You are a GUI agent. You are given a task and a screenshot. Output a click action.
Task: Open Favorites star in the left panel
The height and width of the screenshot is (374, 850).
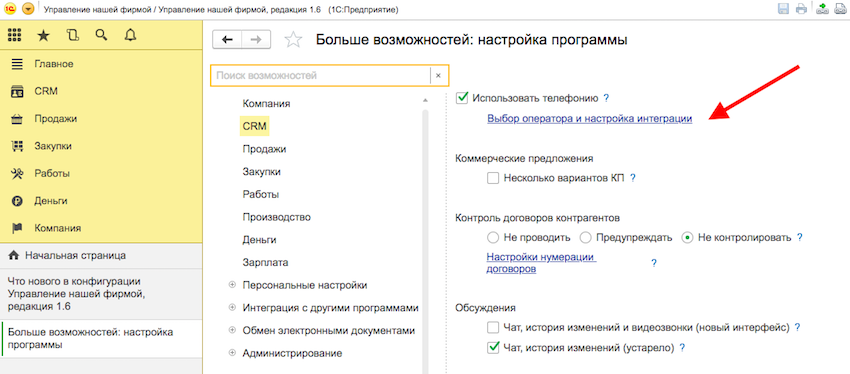coord(43,36)
